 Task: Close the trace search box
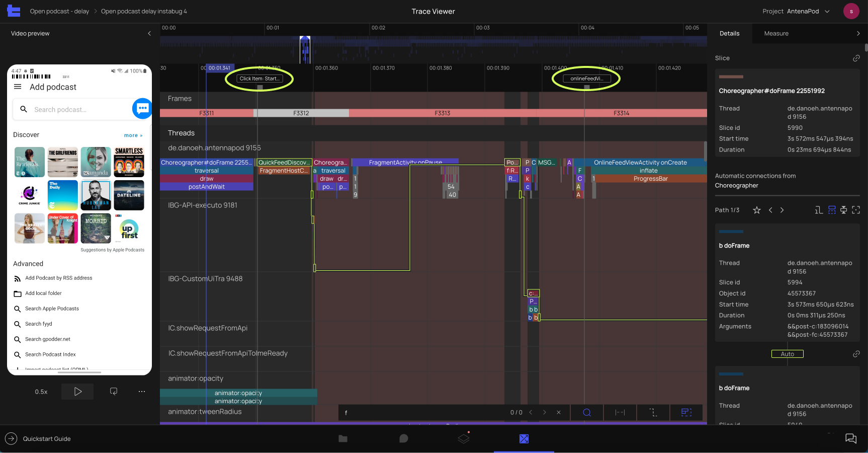[x=558, y=412]
